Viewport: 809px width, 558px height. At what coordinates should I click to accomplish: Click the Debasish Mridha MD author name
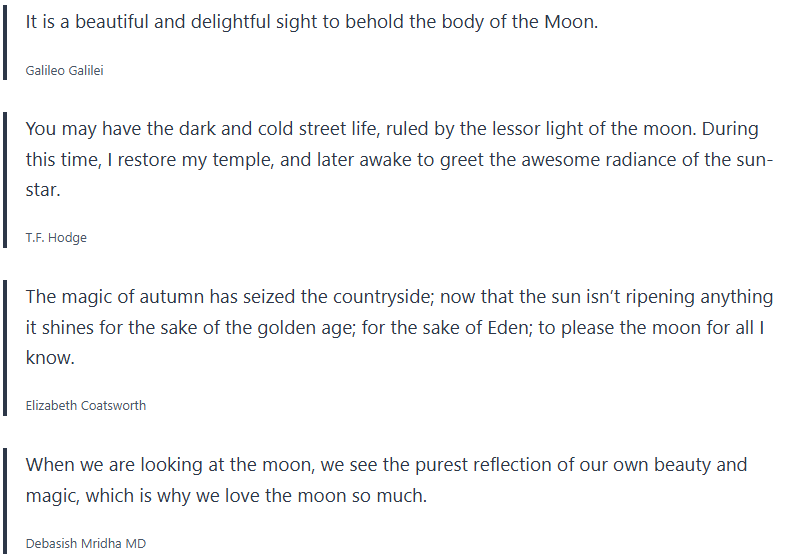pos(85,543)
